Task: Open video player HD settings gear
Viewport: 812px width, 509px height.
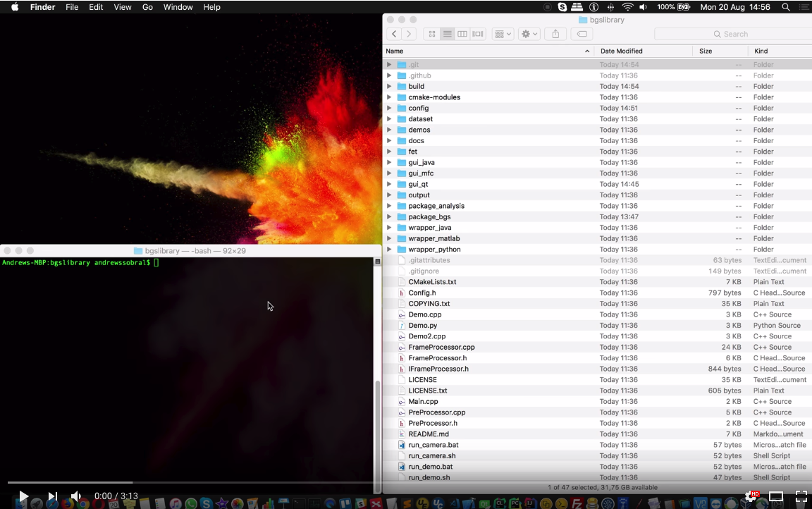Action: pyautogui.click(x=751, y=496)
